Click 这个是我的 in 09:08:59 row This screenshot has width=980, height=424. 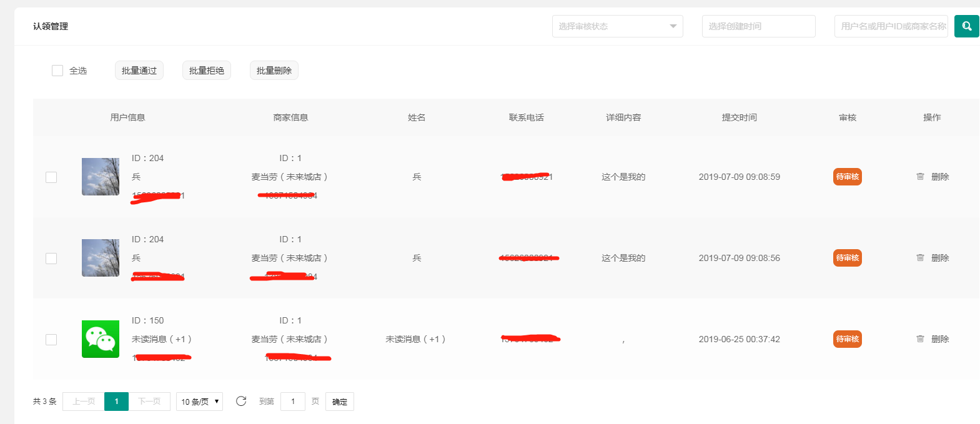(x=623, y=177)
